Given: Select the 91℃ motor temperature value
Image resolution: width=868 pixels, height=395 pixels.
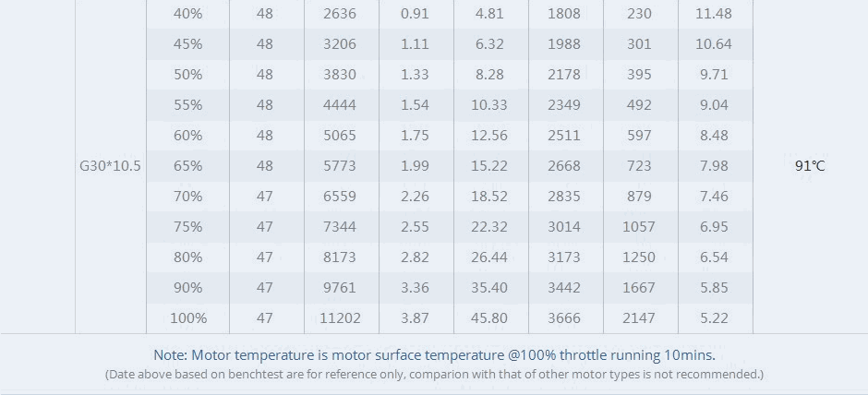Looking at the screenshot, I should coord(810,166).
